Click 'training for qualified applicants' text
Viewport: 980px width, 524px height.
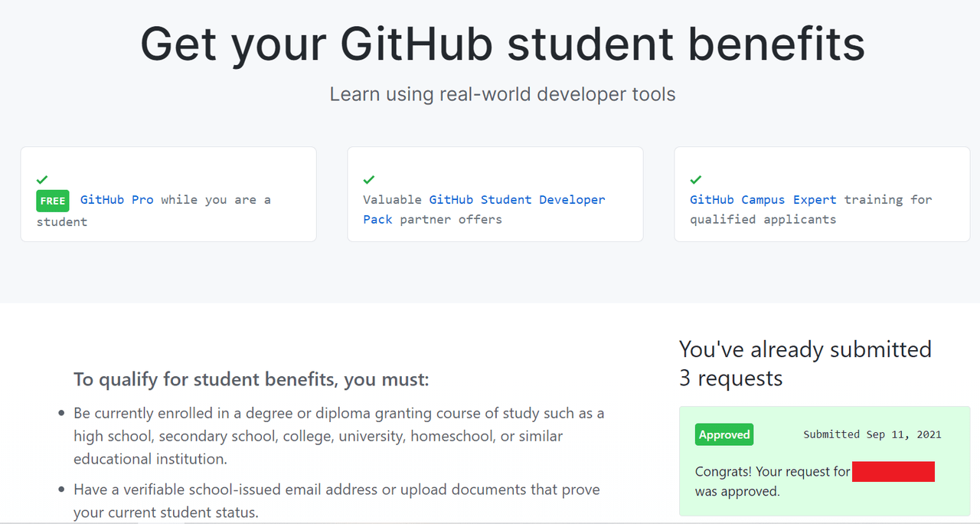tap(811, 209)
